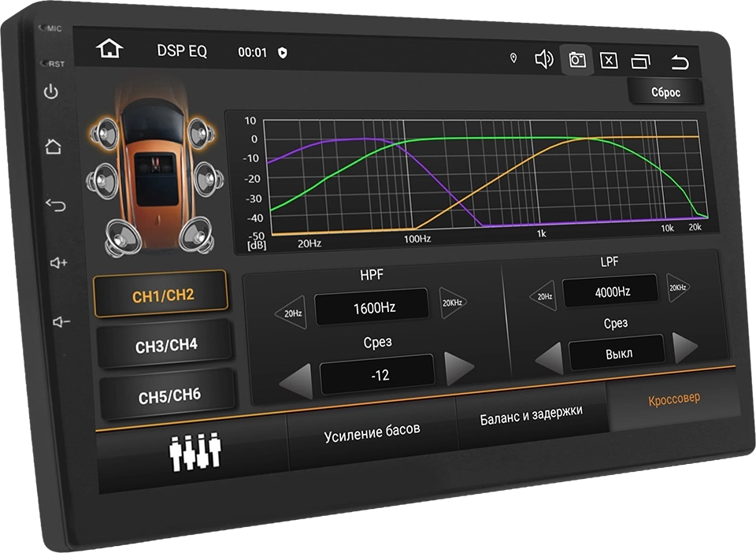Set HPF to 20KHz preset
Screen dimensions: 756x553
(x=453, y=302)
